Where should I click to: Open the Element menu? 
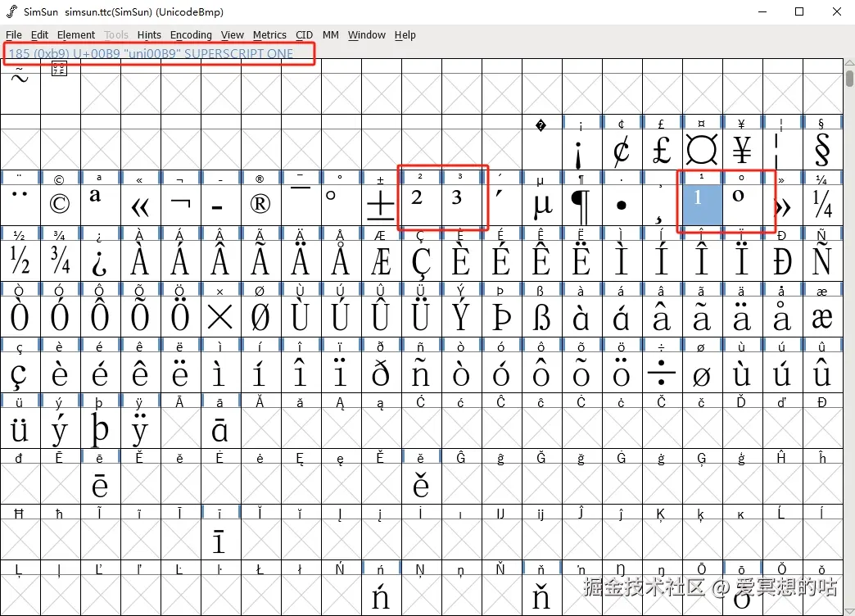76,35
